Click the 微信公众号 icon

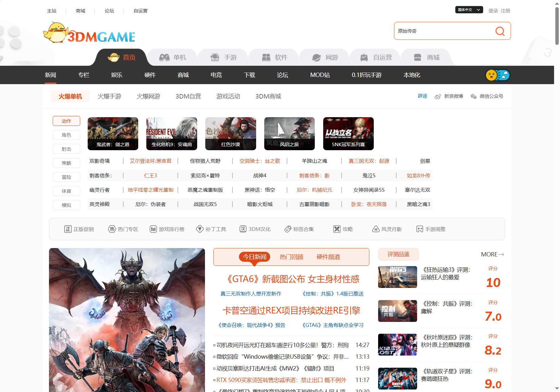(474, 96)
